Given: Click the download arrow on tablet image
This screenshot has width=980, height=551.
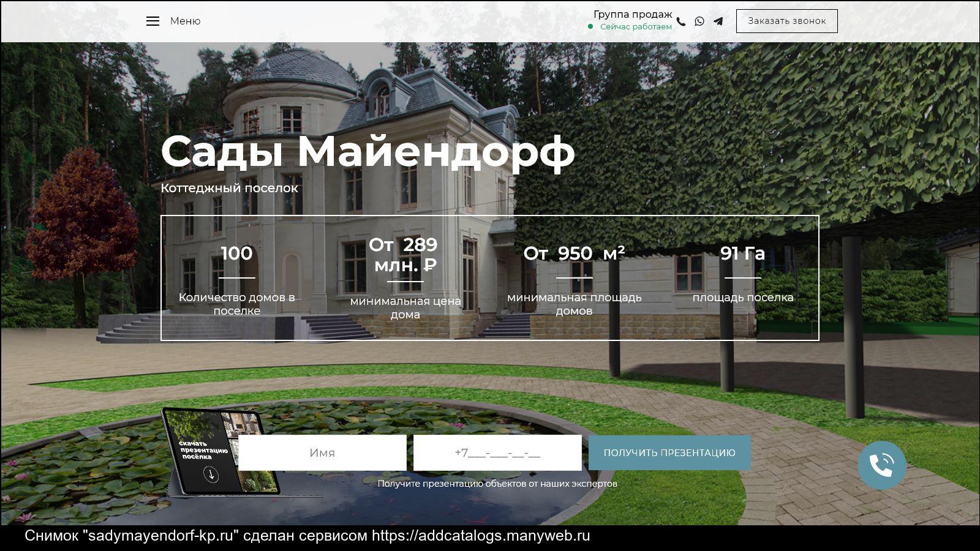Looking at the screenshot, I should 211,475.
